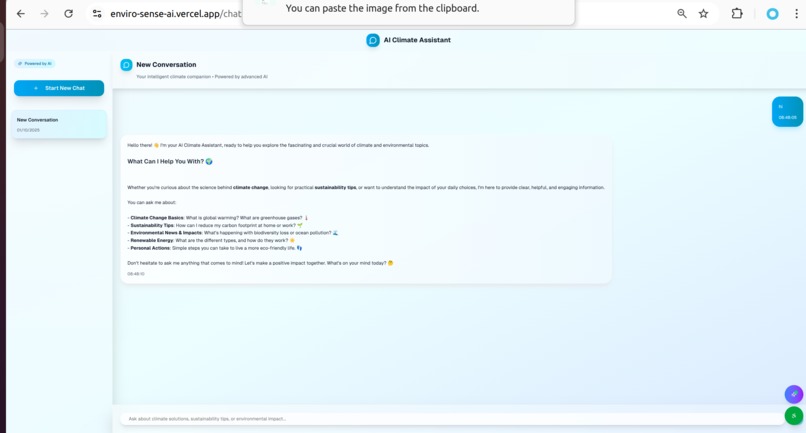Click the plus icon in Start New Chat
This screenshot has height=433, width=806.
(x=35, y=88)
